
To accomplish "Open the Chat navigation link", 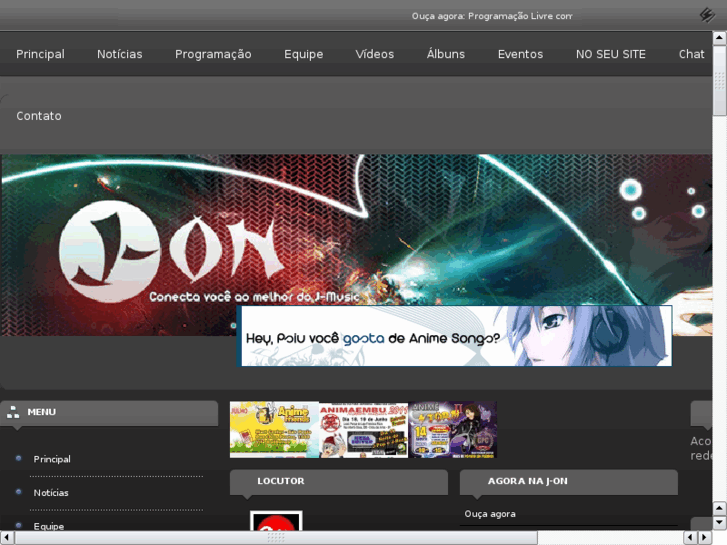I will (691, 54).
